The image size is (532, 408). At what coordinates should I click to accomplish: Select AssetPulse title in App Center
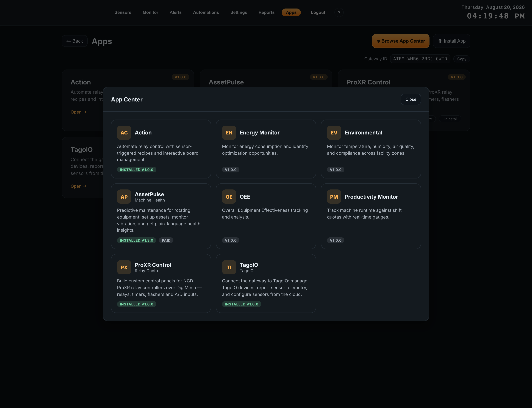(x=149, y=194)
